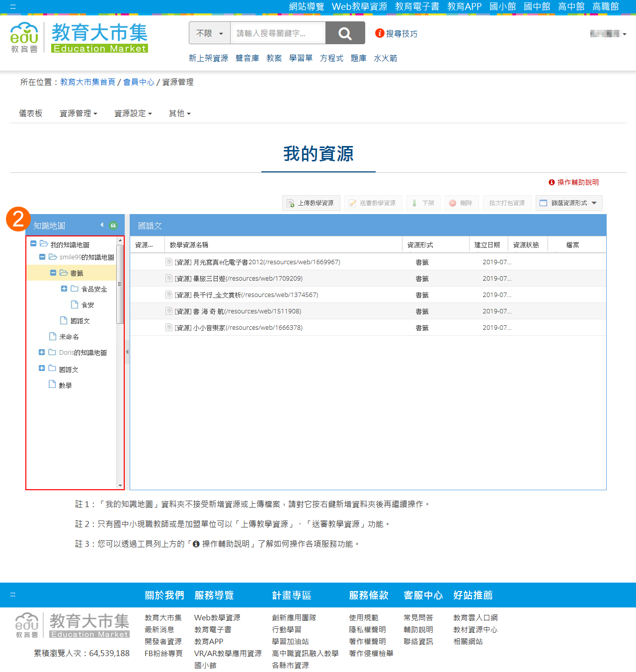Click 下架 button
This screenshot has height=672, width=636.
point(423,203)
